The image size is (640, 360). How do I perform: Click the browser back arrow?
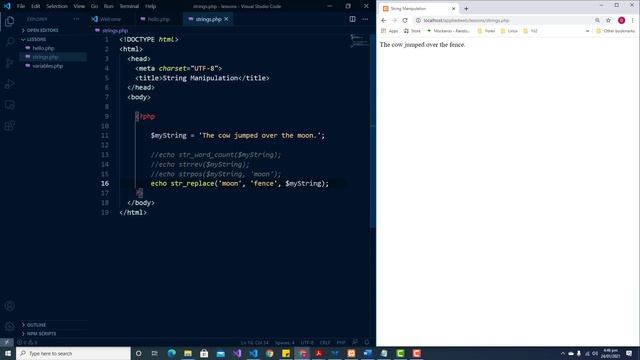(x=384, y=20)
